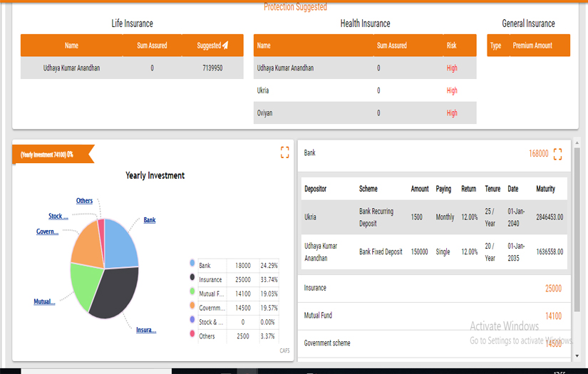Click the dark Insurance pie slice
The image size is (588, 374).
click(116, 294)
